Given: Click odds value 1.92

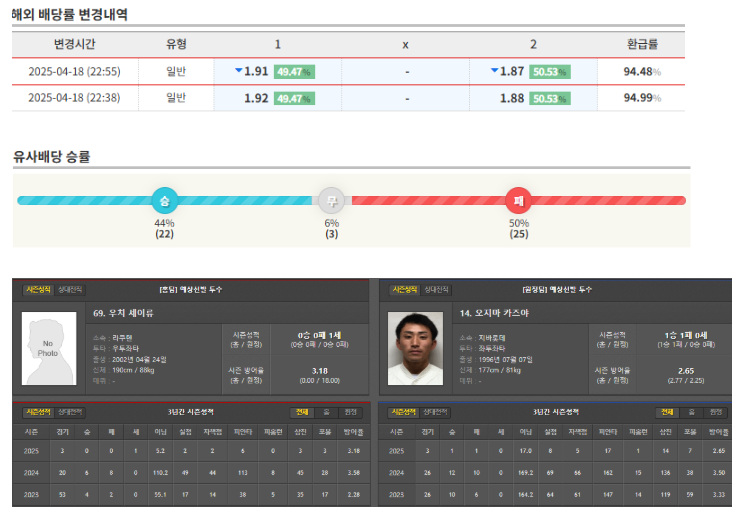Looking at the screenshot, I should click(x=256, y=98).
